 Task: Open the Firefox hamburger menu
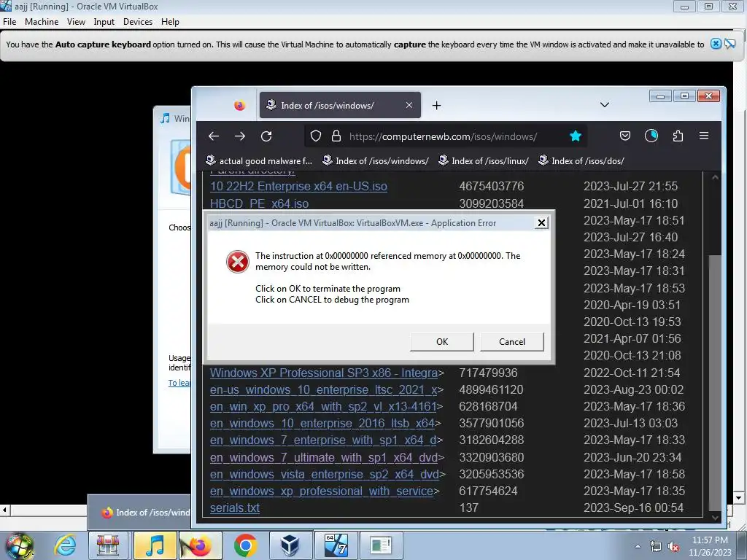pyautogui.click(x=704, y=136)
